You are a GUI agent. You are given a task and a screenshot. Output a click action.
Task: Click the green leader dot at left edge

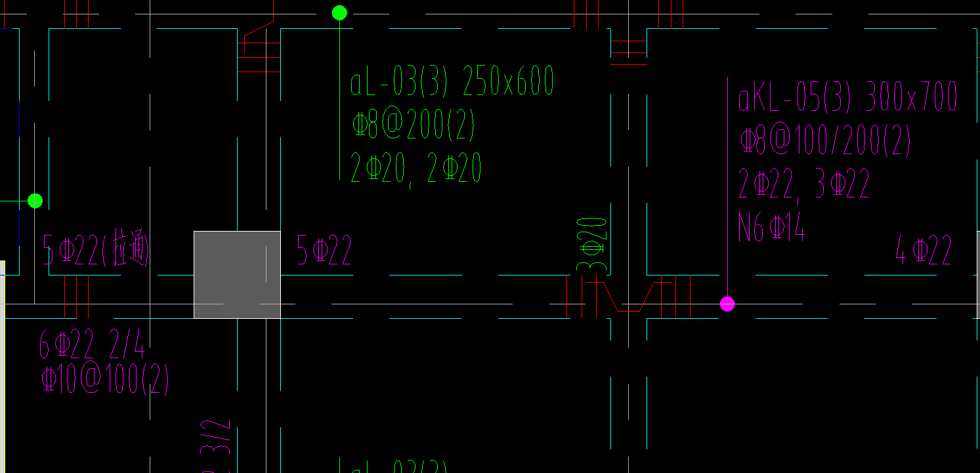click(x=35, y=201)
